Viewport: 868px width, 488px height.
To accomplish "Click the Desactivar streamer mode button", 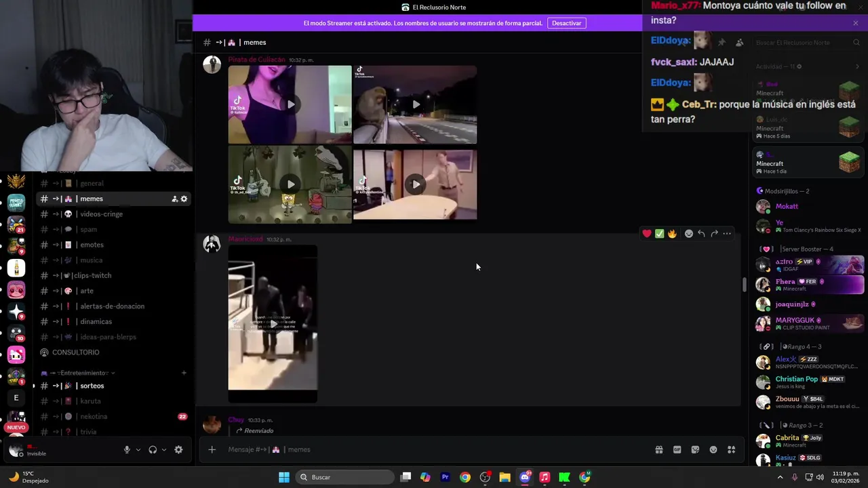I will tap(566, 23).
